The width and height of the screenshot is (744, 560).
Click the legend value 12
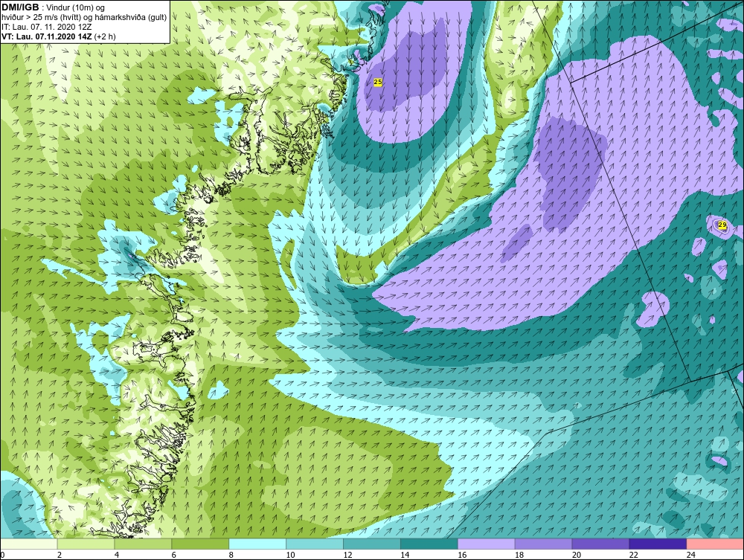pos(347,555)
